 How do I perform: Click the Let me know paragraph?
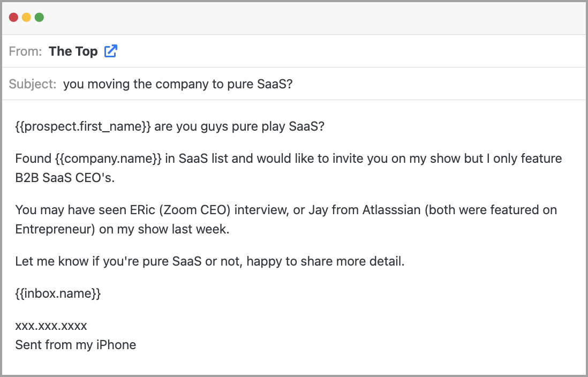coord(209,261)
